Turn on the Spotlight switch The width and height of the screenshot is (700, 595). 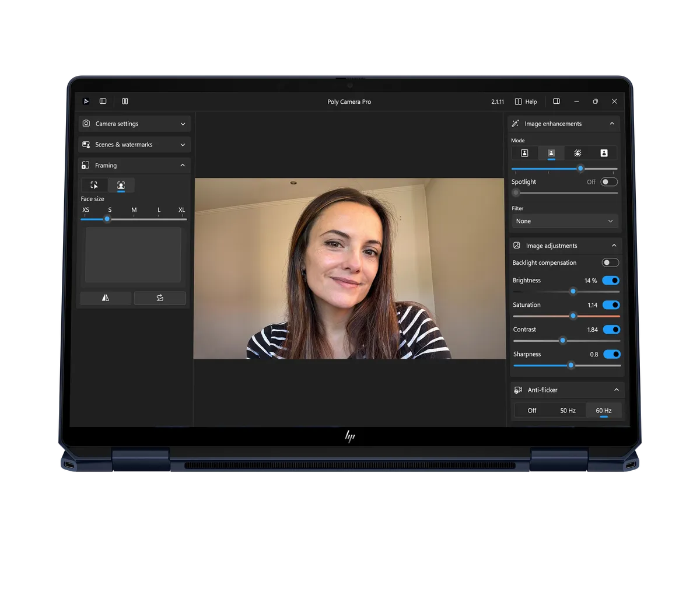pyautogui.click(x=609, y=182)
